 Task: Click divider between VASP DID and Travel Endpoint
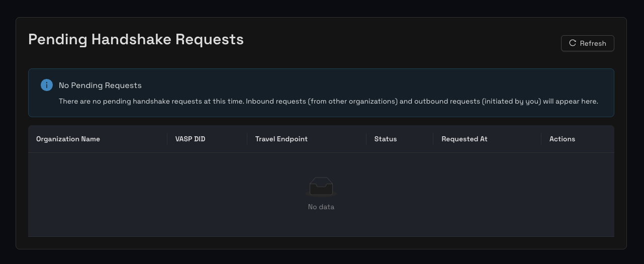point(247,139)
